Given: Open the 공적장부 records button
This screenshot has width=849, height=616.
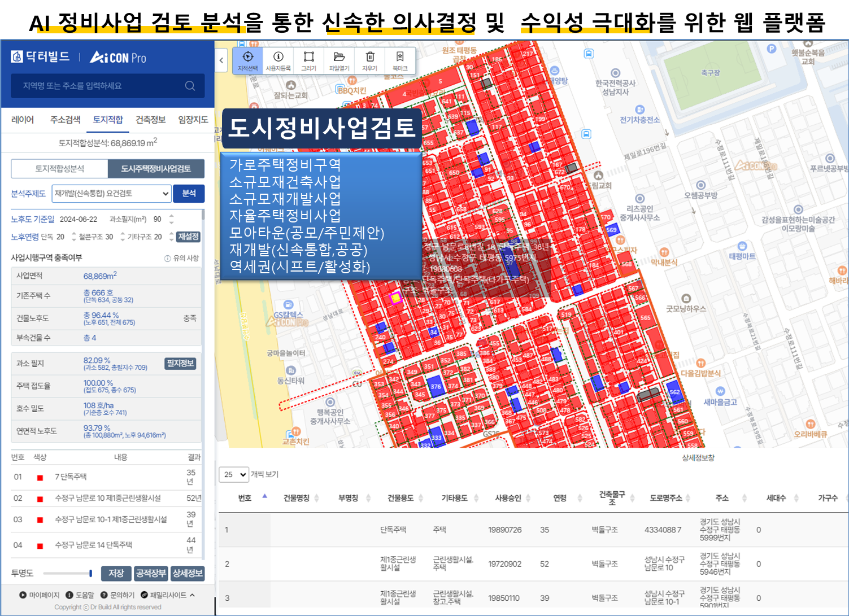Looking at the screenshot, I should [x=151, y=573].
